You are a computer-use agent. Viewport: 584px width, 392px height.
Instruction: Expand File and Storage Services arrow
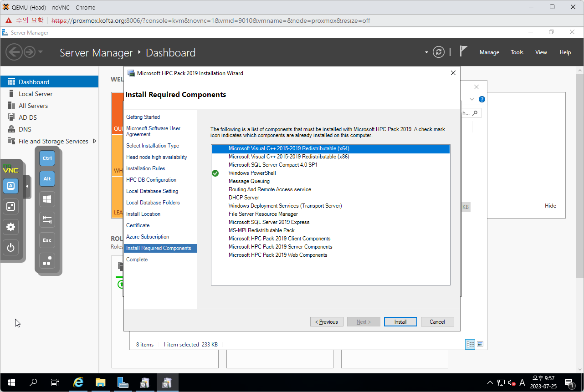coord(95,141)
